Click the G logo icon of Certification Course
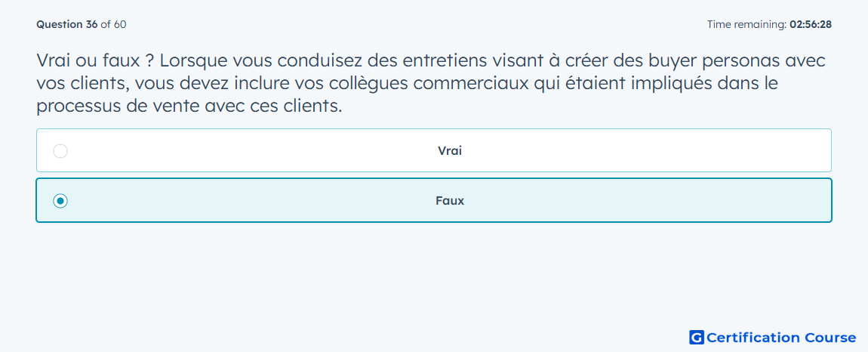Screen dimensions: 868x352 (x=697, y=337)
